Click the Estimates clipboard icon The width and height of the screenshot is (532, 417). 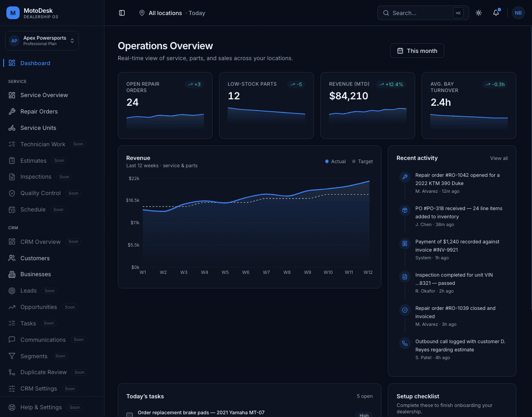pos(12,161)
